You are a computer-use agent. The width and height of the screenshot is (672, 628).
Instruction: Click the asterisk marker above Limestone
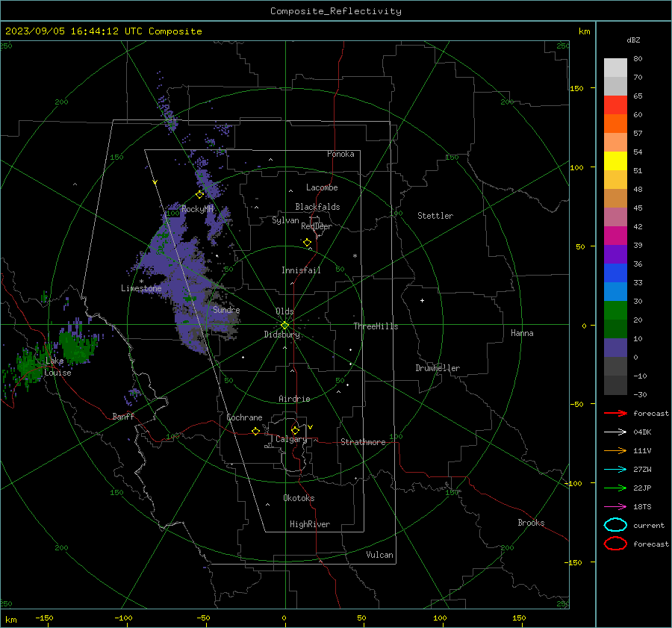click(x=141, y=282)
